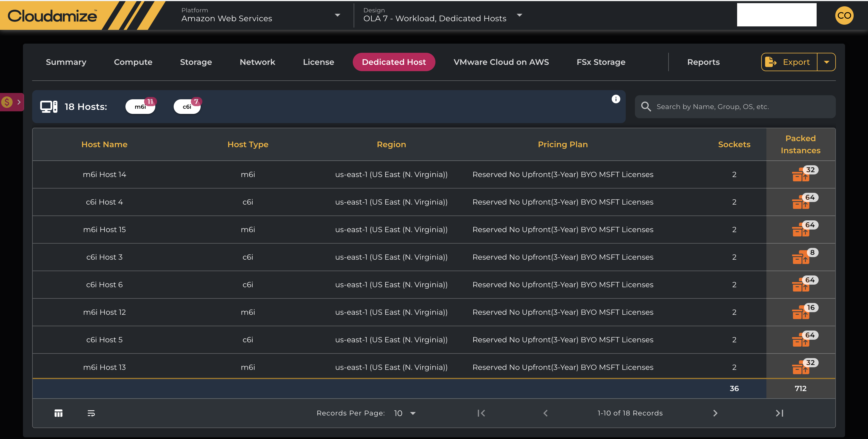Viewport: 868px width, 439px height.
Task: Click the column chooser table icon
Action: click(58, 413)
